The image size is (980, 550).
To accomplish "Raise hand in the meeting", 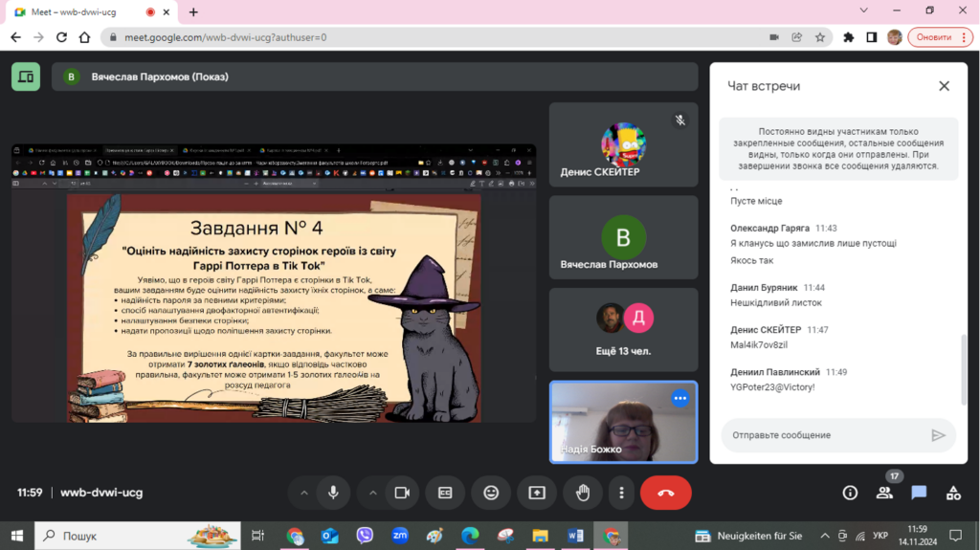I will (x=583, y=493).
